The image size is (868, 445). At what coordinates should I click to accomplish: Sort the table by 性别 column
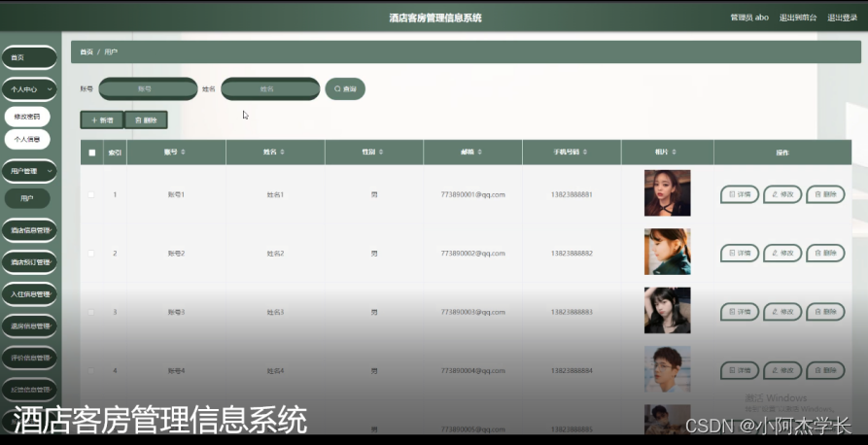pos(381,153)
